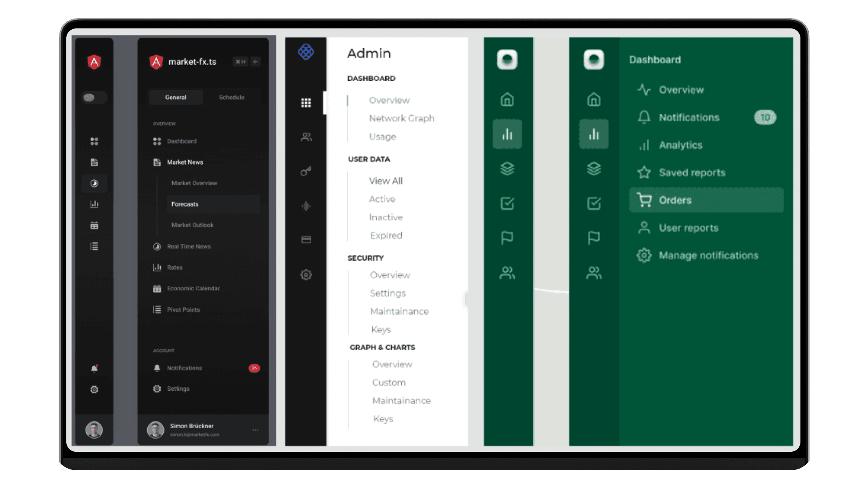Click the blue knot logo above the black sidebar
The width and height of the screenshot is (868, 488).
306,52
